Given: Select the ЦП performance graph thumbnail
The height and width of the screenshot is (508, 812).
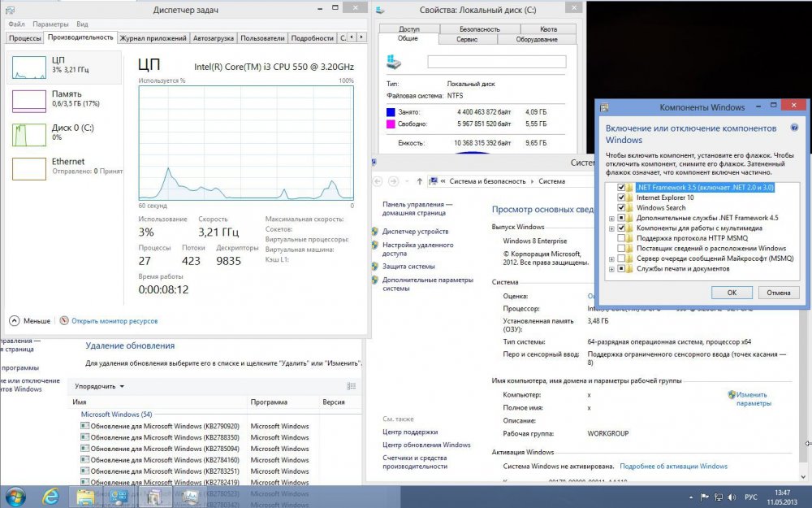Looking at the screenshot, I should coord(29,67).
